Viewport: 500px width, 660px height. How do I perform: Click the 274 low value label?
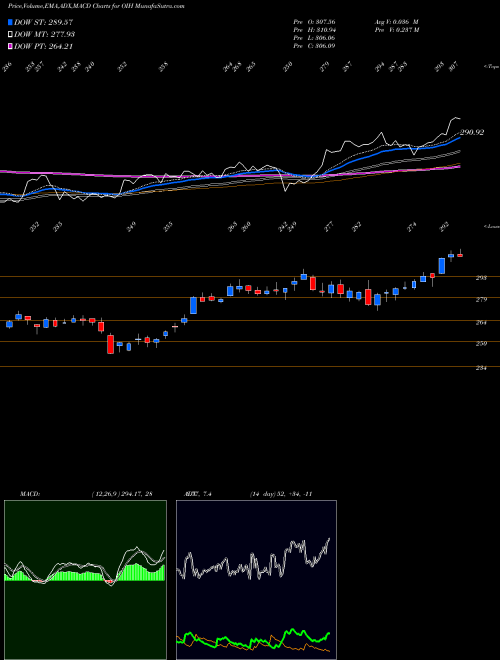pyautogui.click(x=412, y=227)
